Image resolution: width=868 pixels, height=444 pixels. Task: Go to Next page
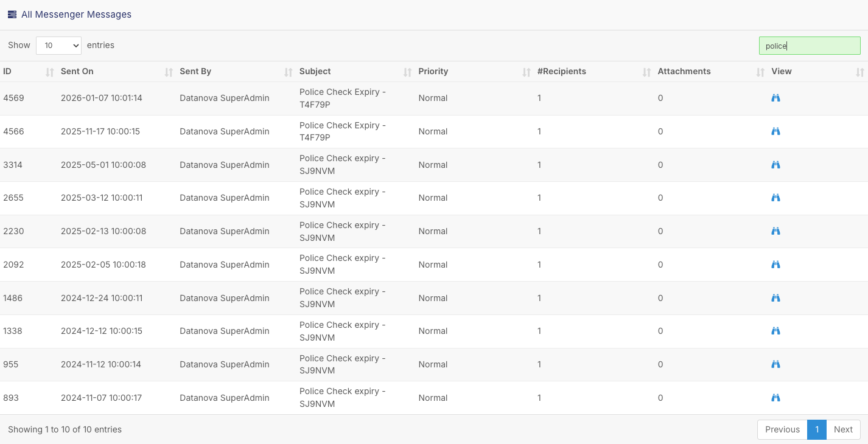pyautogui.click(x=843, y=429)
